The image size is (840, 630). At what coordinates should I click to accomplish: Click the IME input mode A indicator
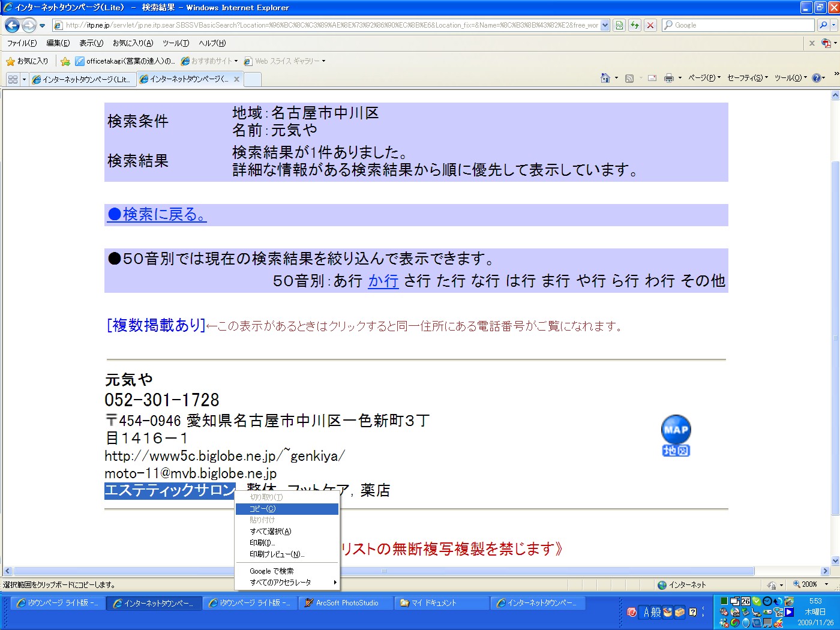pos(647,612)
